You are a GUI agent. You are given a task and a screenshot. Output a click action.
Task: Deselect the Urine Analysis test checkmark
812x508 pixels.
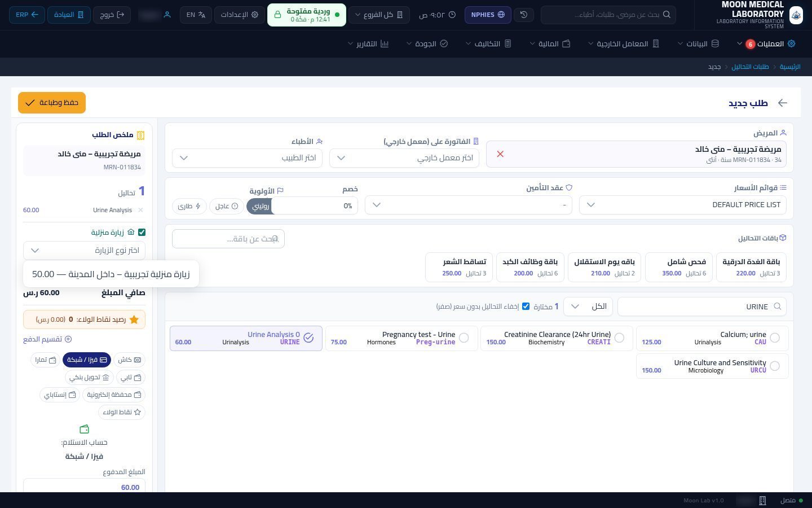point(308,338)
